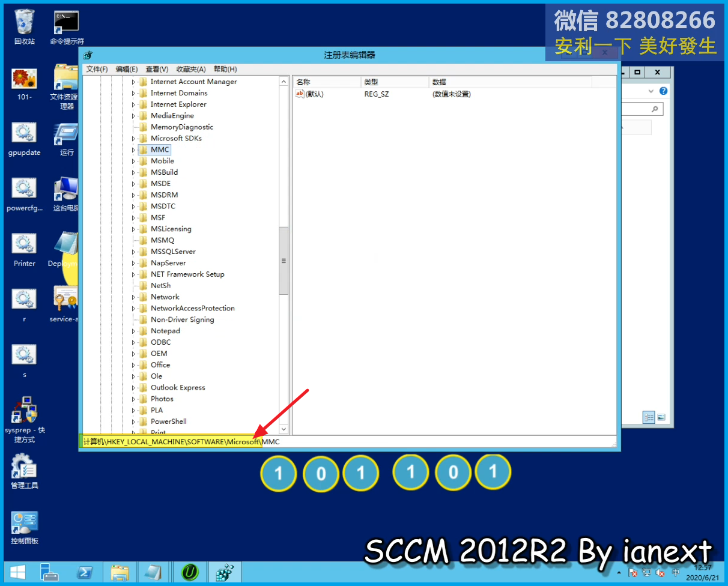The width and height of the screenshot is (728, 586).
Task: Open the 帮助(H) menu
Action: [225, 69]
